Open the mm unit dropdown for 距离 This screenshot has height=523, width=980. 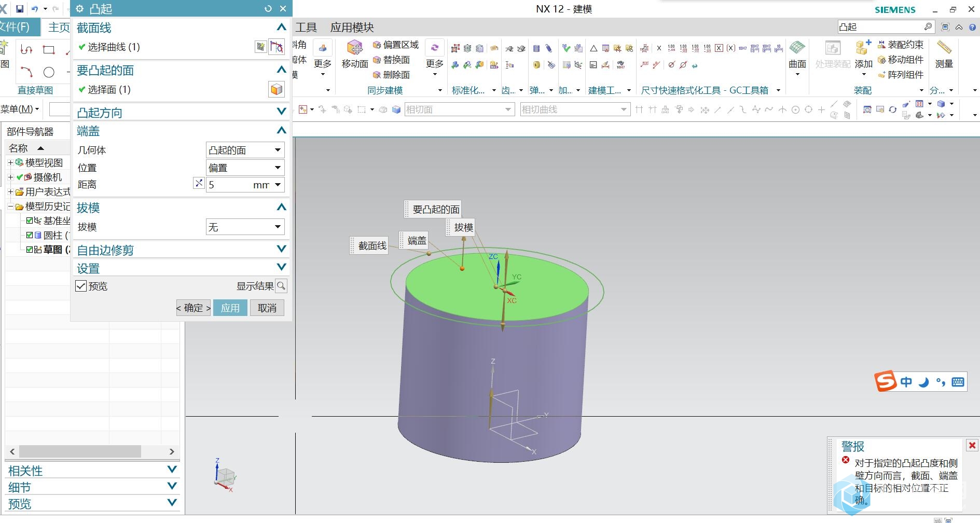click(x=278, y=185)
